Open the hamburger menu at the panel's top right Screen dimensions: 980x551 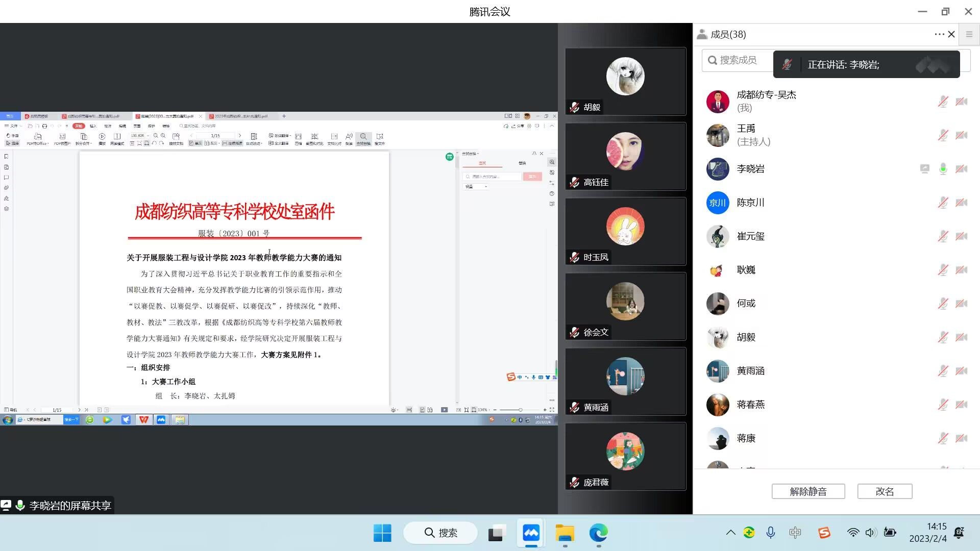coord(969,34)
